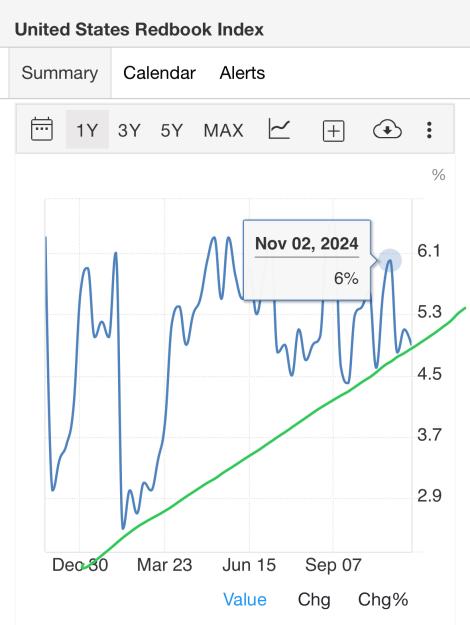Click the Jun 15 axis label
The height and width of the screenshot is (625, 470).
249,565
